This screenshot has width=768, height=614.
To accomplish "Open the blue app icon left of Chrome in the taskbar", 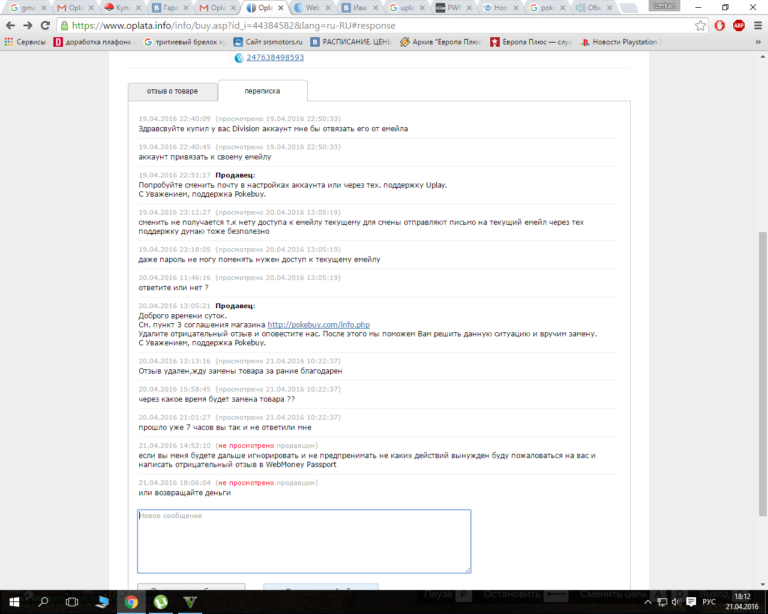I will (x=101, y=602).
